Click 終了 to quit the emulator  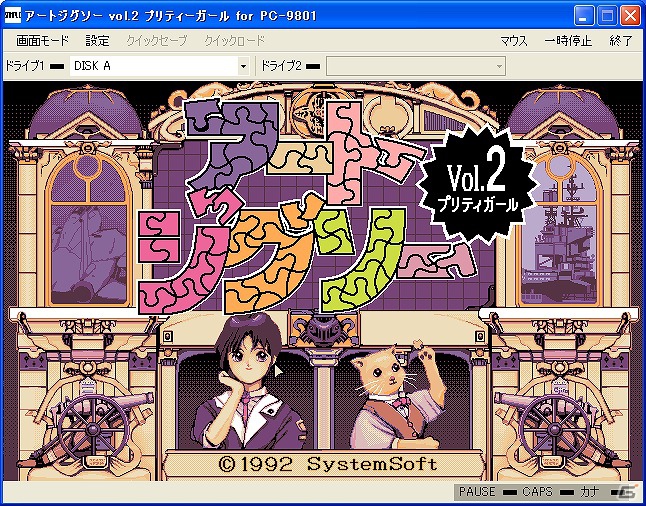[x=620, y=41]
